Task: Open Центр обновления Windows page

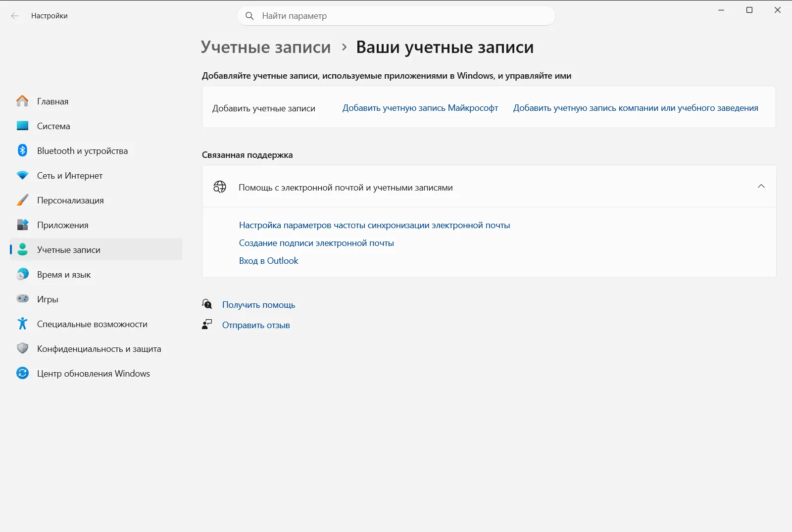Action: click(x=97, y=373)
